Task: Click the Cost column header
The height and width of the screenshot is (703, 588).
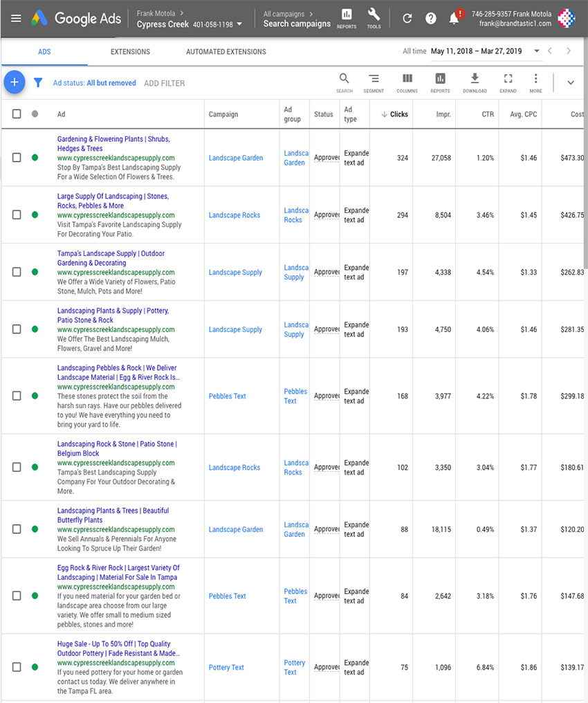Action: (577, 114)
